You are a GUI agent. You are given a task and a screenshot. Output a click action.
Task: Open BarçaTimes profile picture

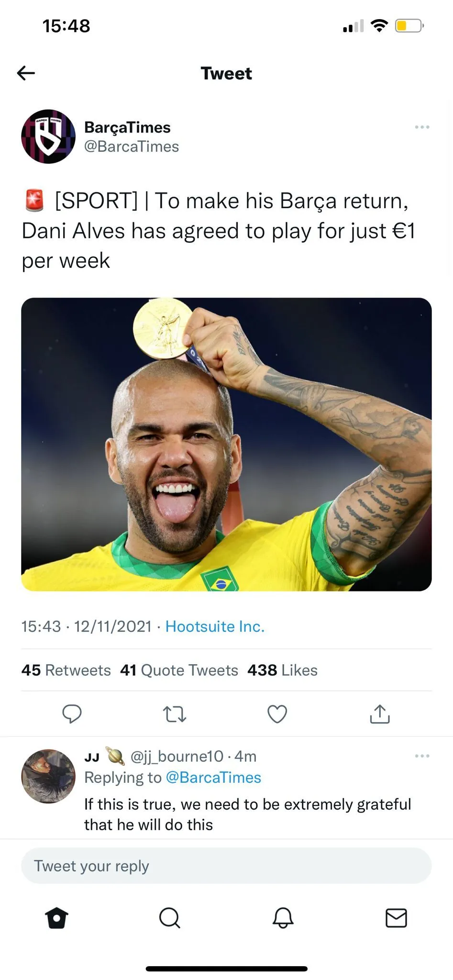(48, 137)
